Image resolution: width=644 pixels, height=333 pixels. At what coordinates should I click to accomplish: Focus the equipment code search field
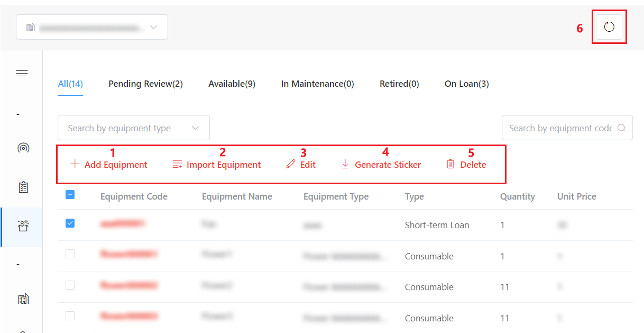[x=559, y=128]
